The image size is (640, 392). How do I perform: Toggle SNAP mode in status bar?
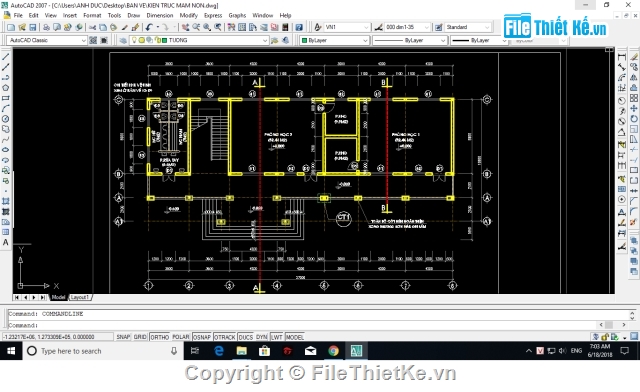click(123, 337)
